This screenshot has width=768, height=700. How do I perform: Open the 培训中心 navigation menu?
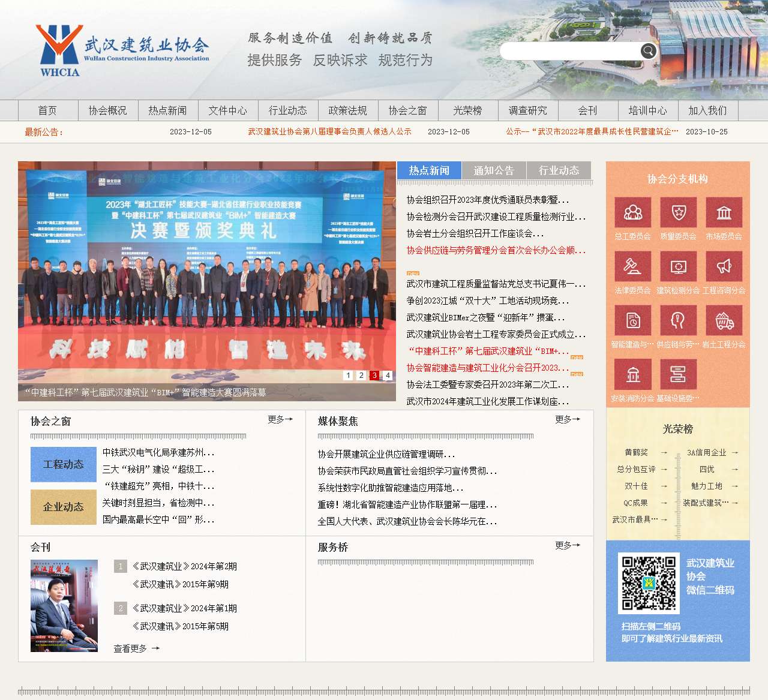[647, 110]
